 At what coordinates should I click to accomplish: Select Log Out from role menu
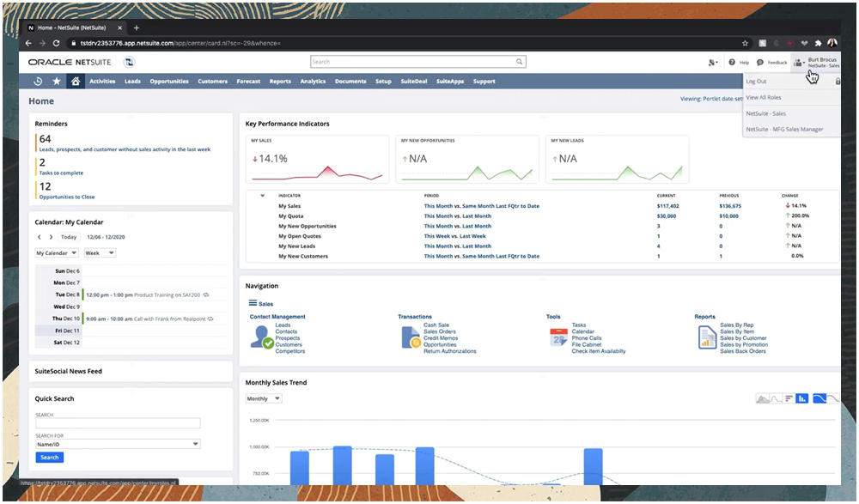click(757, 82)
